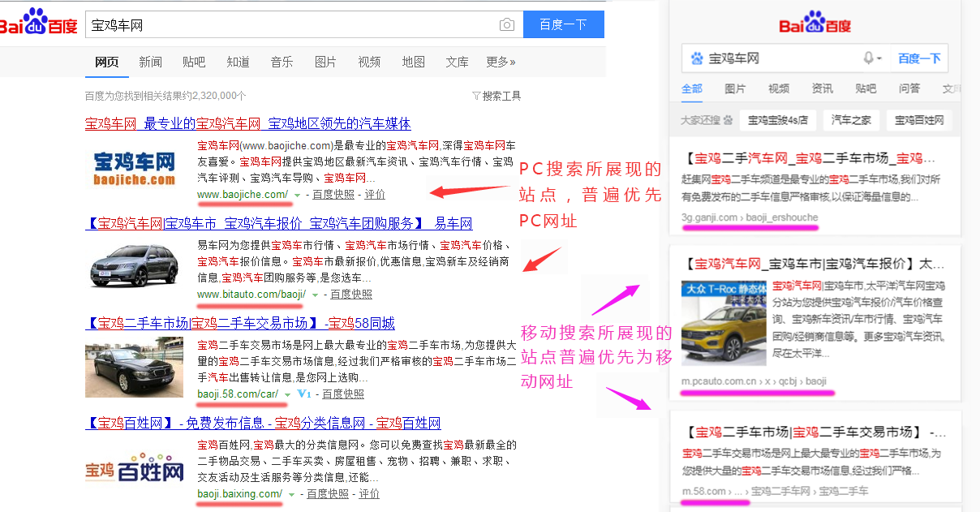Open mobile 图片 tab
The image size is (980, 512).
pyautogui.click(x=735, y=88)
